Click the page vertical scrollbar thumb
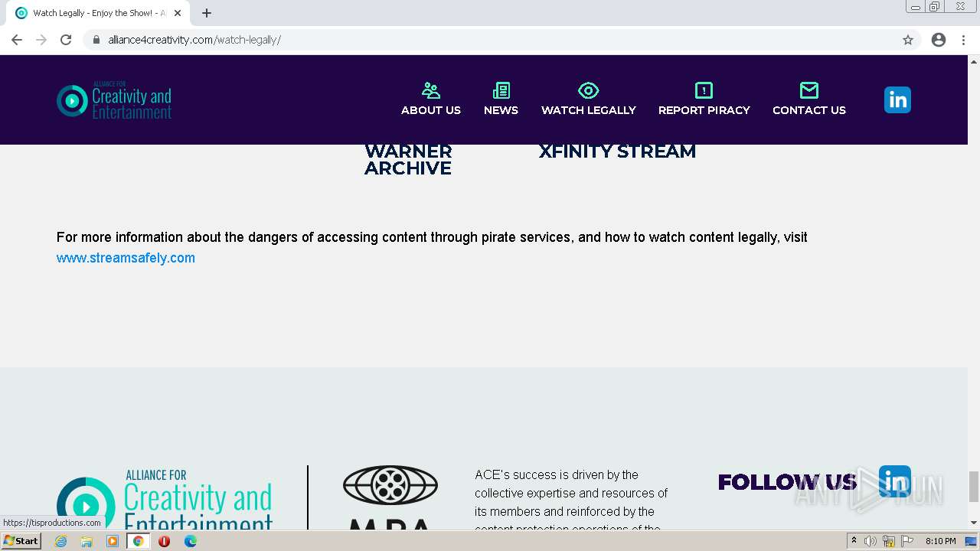The width and height of the screenshot is (980, 551). (974, 487)
